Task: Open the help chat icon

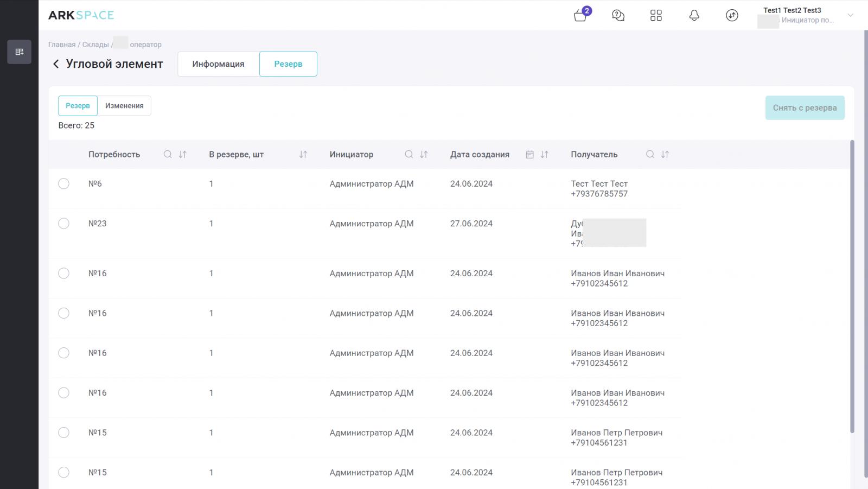Action: [618, 15]
